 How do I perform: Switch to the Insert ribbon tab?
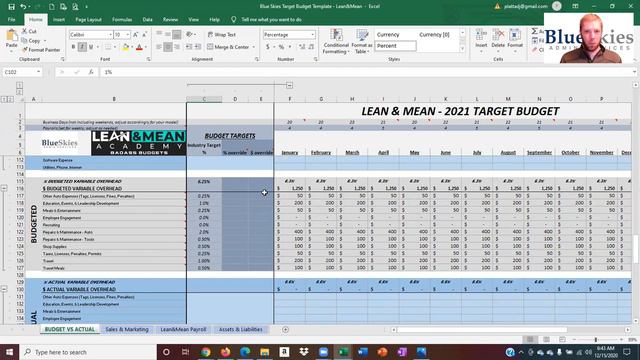pyautogui.click(x=59, y=19)
